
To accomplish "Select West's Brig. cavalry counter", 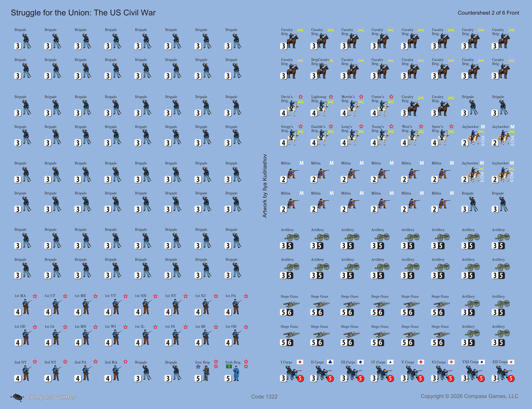I will [412, 136].
